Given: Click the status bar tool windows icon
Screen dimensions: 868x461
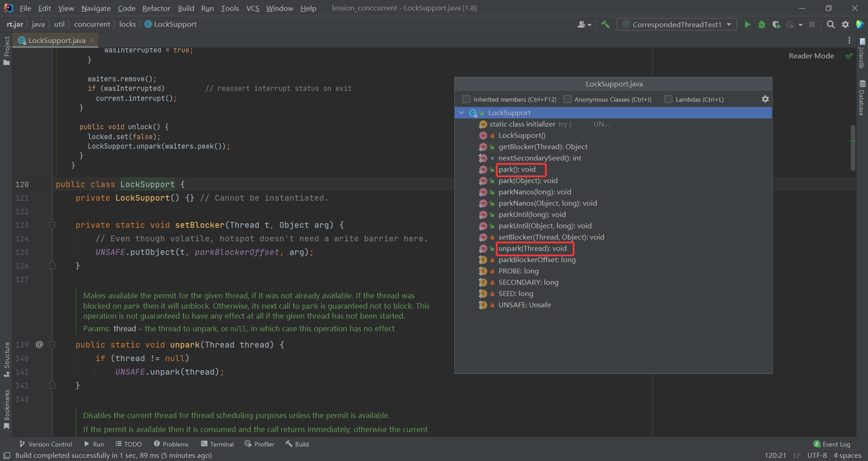Looking at the screenshot, I should pyautogui.click(x=7, y=455).
